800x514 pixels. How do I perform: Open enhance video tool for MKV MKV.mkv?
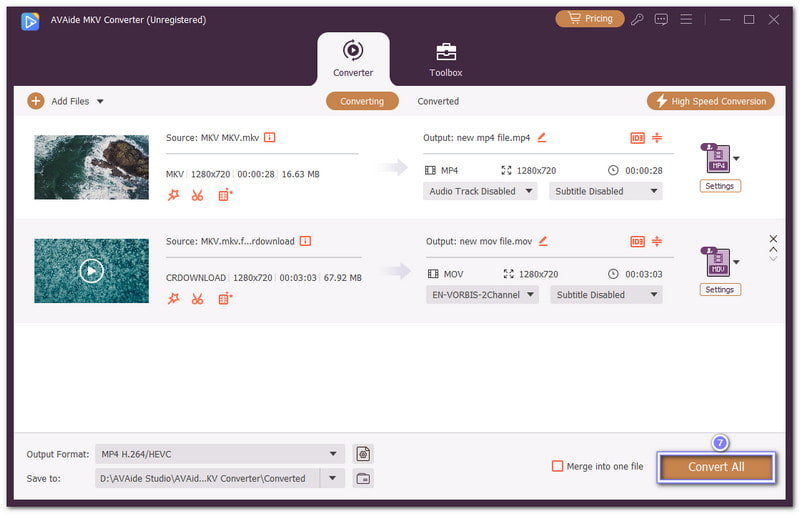[225, 195]
